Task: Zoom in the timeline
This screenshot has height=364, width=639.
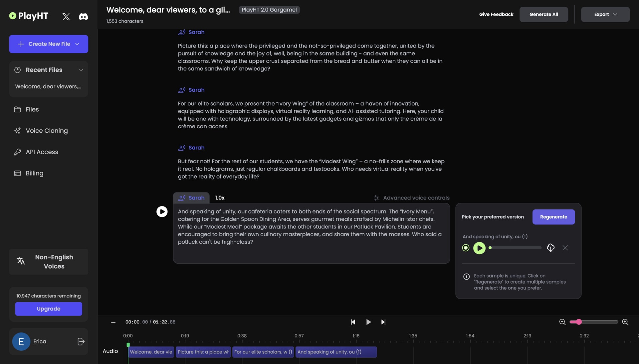Action: [x=625, y=322]
